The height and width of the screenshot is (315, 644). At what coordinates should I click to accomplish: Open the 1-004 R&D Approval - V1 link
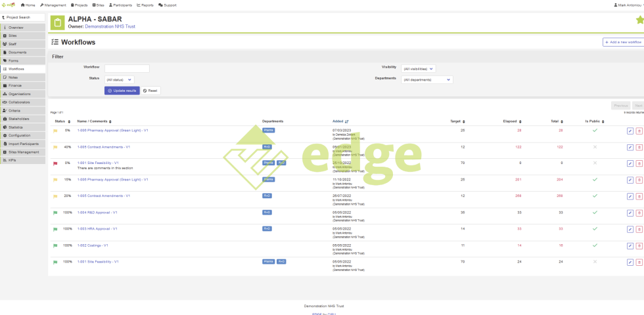pos(97,213)
